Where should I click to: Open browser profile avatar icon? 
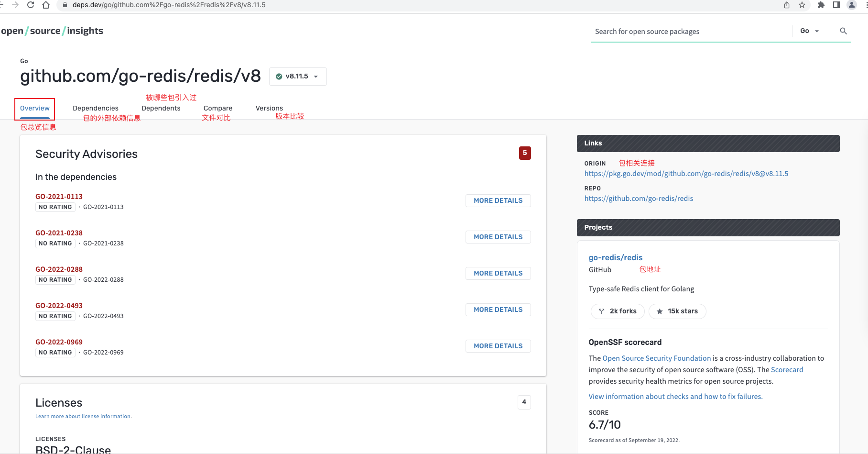tap(852, 5)
